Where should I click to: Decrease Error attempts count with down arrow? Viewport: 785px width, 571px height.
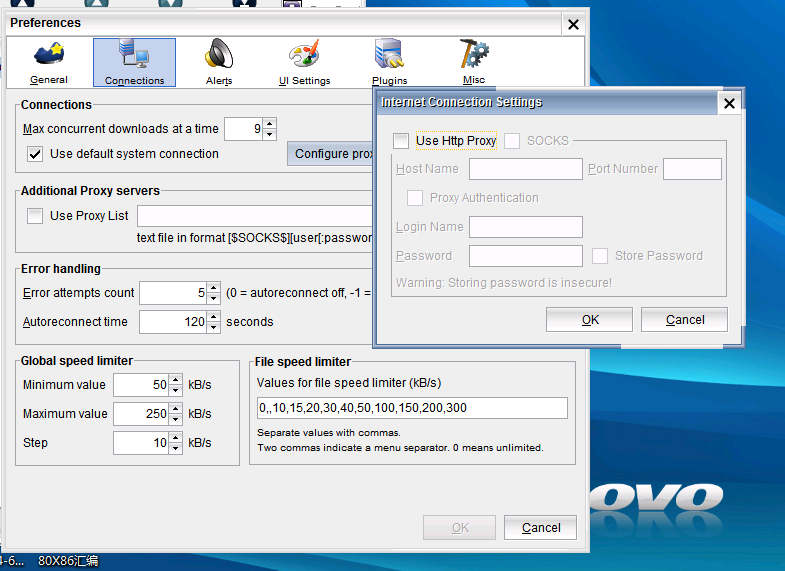[x=213, y=299]
